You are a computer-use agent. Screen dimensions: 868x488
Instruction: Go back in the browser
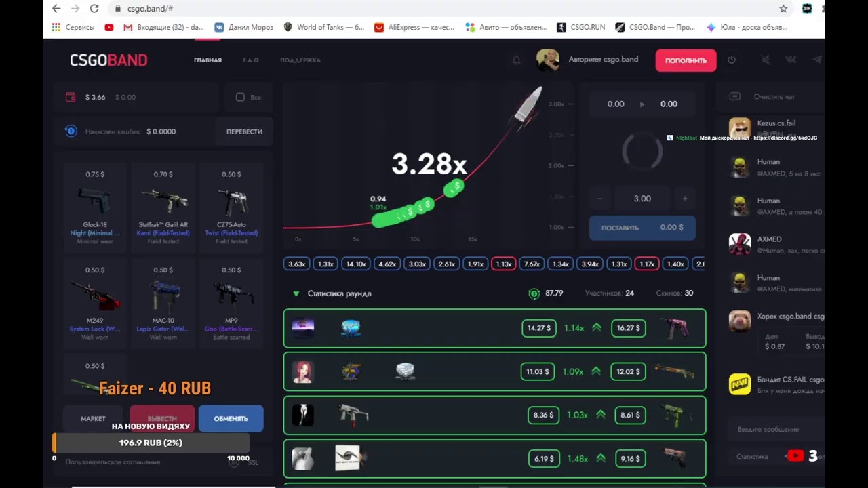tap(56, 9)
